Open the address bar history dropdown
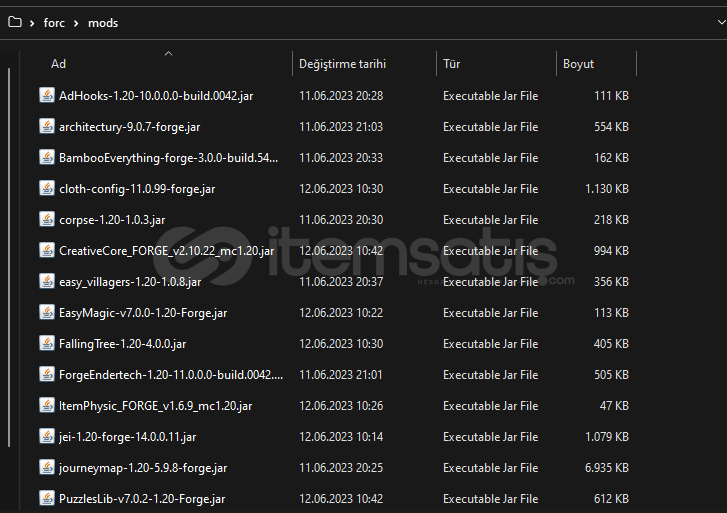 click(721, 22)
